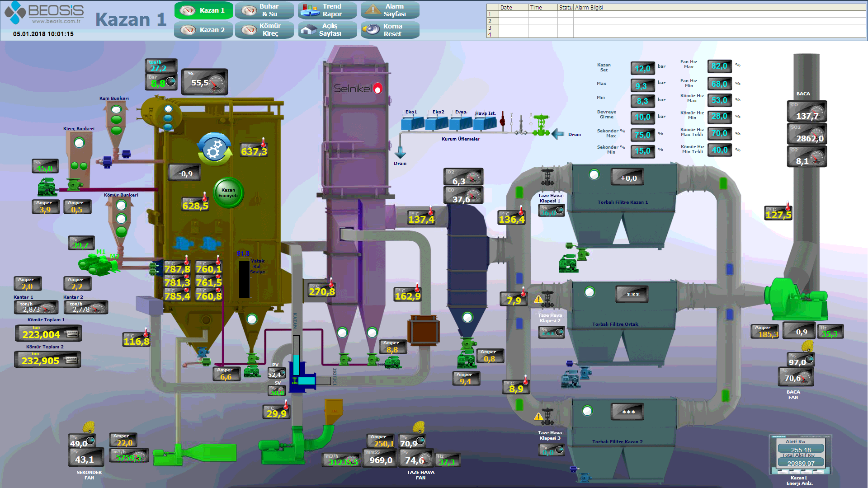Select the Fan Hız Max value field
Viewport: 868px width, 488px height.
click(719, 66)
